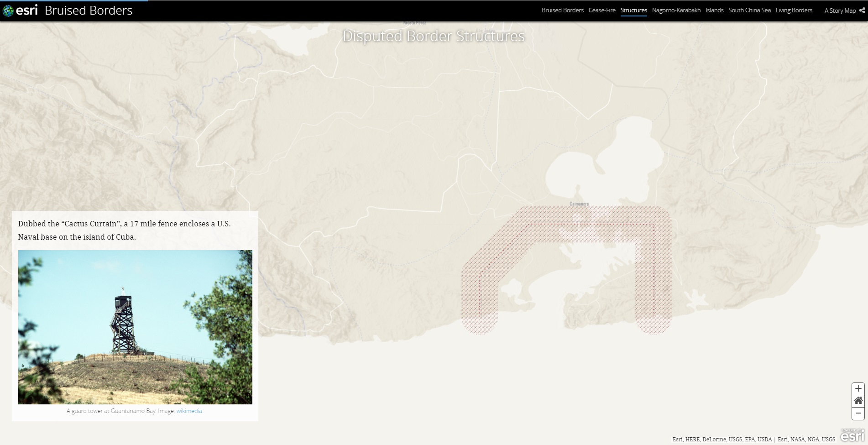Click the Caimanera label on map
Viewport: 868px width, 445px height.
click(x=579, y=204)
